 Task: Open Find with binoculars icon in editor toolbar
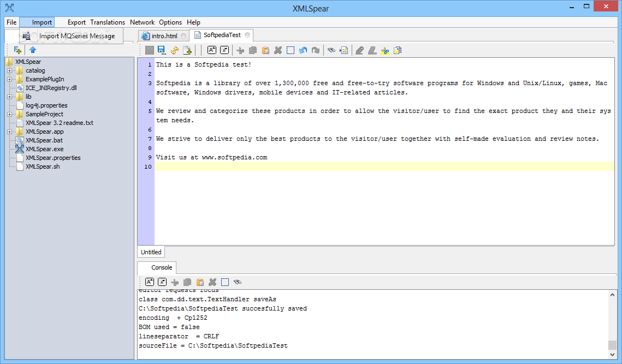coord(331,50)
